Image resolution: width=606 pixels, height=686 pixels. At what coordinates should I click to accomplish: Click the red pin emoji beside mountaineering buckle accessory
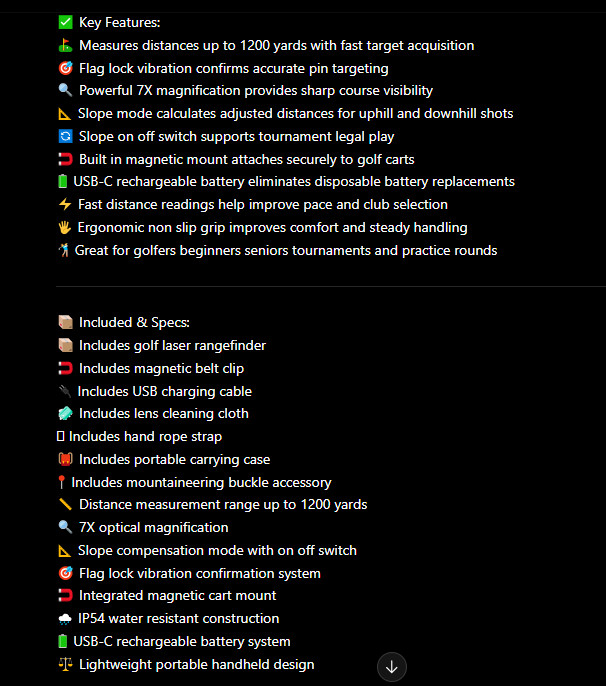pos(62,482)
